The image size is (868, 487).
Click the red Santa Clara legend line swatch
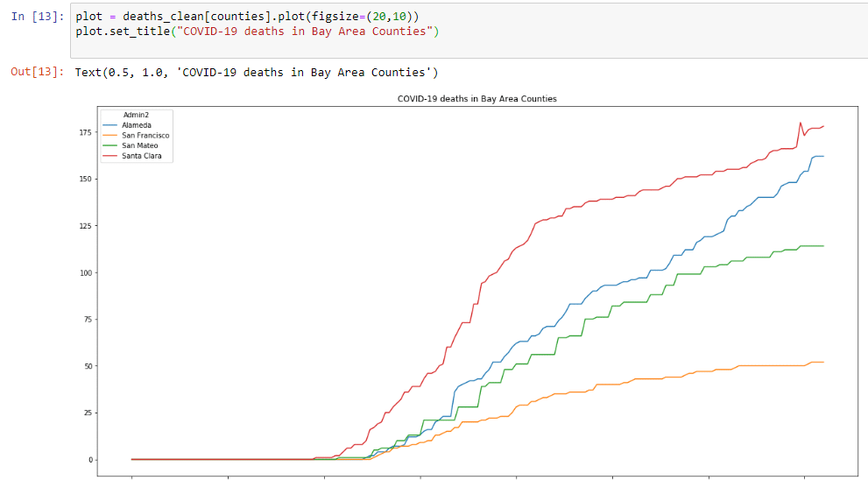(110, 156)
